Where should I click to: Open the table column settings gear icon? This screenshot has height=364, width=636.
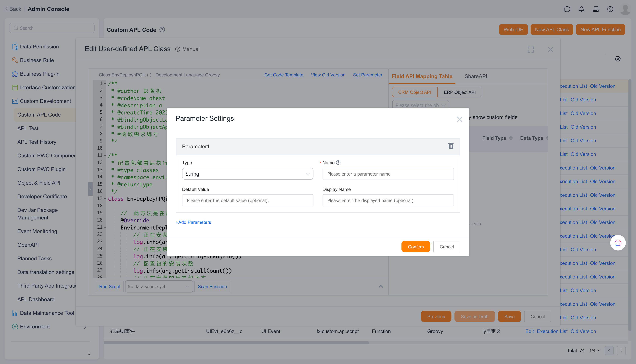coord(618,59)
